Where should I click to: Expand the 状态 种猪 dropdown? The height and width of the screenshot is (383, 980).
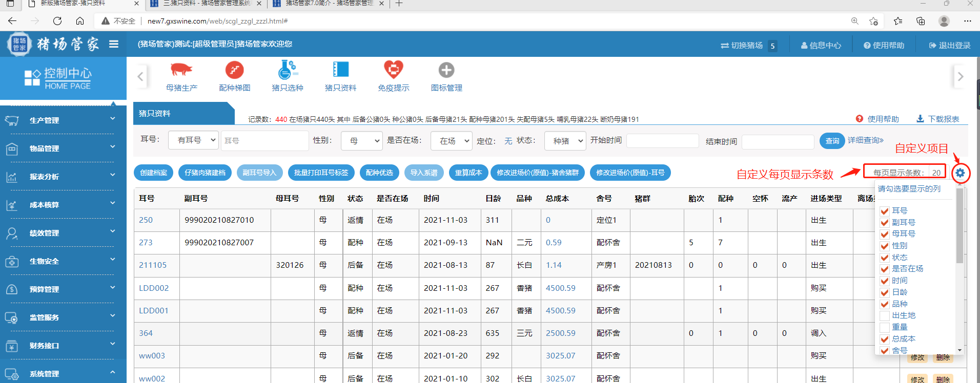coord(565,141)
